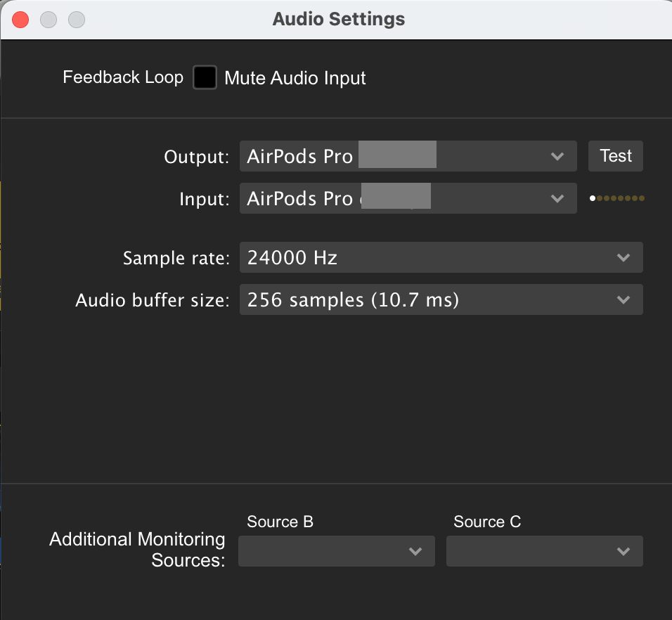The image size is (672, 620).
Task: Click the Test output button
Action: [615, 155]
